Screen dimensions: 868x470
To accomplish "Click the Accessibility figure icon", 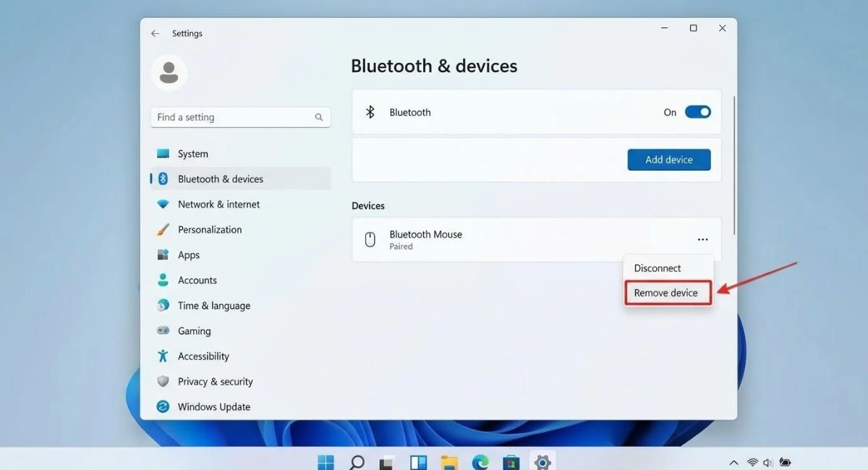I will point(163,356).
